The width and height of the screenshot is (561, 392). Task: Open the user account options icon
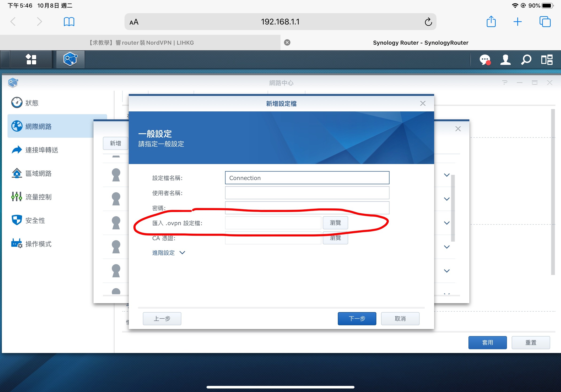point(505,60)
